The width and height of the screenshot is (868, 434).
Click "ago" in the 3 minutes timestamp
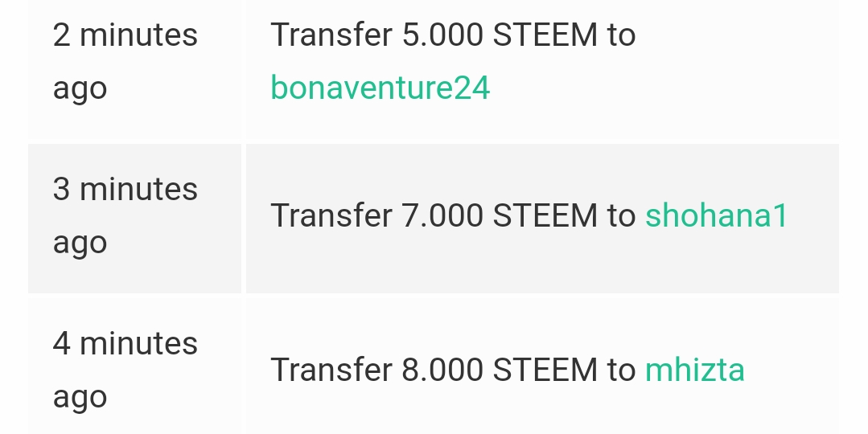pos(80,243)
